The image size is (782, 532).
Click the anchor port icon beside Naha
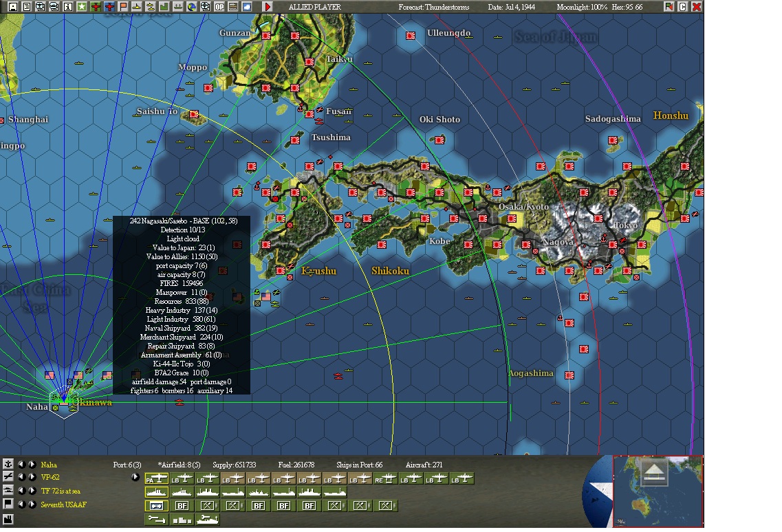[x=8, y=464]
